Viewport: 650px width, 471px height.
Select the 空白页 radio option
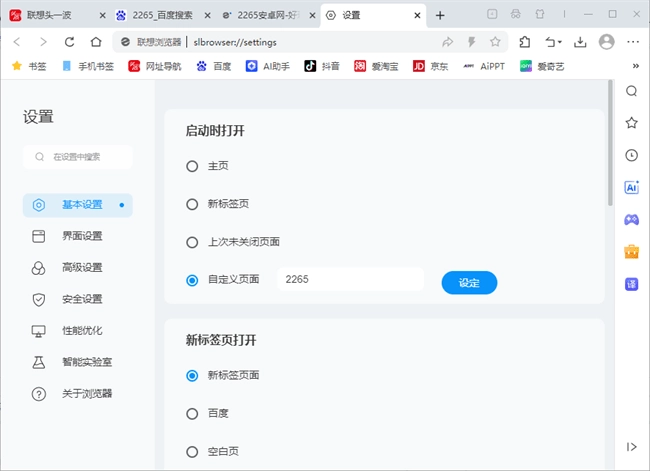coord(192,451)
